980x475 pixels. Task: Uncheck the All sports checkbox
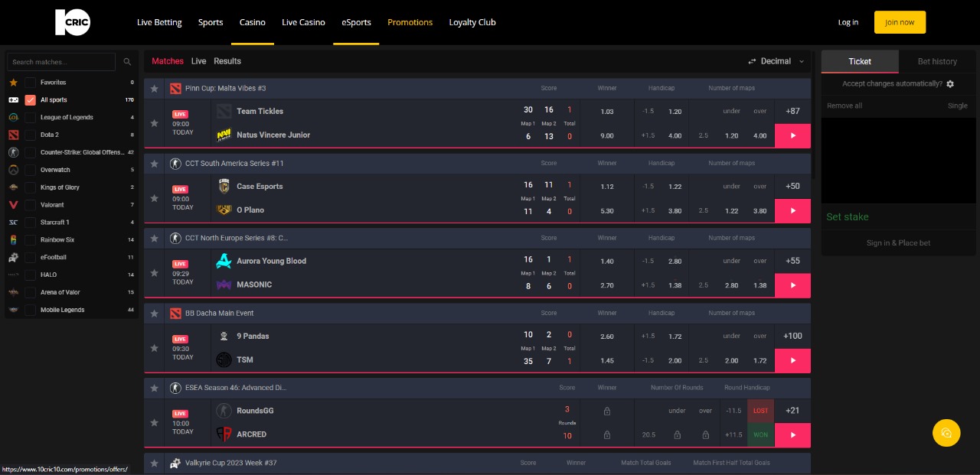tap(31, 100)
